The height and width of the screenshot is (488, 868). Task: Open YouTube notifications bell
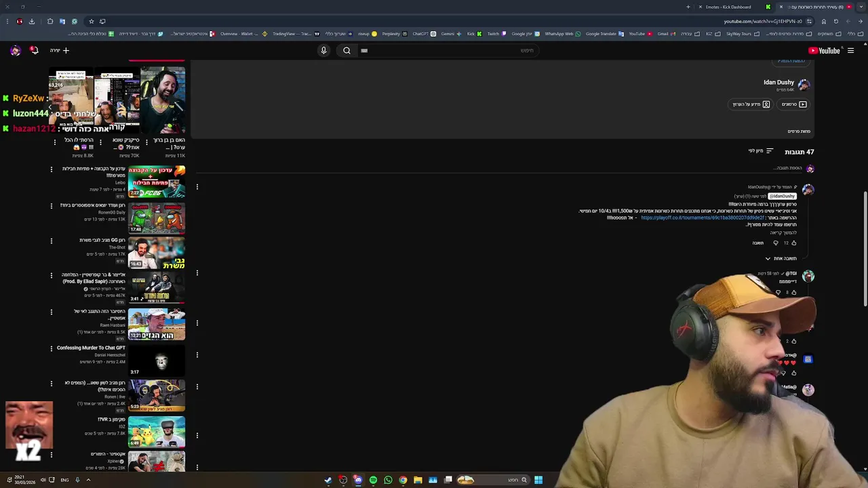point(34,50)
